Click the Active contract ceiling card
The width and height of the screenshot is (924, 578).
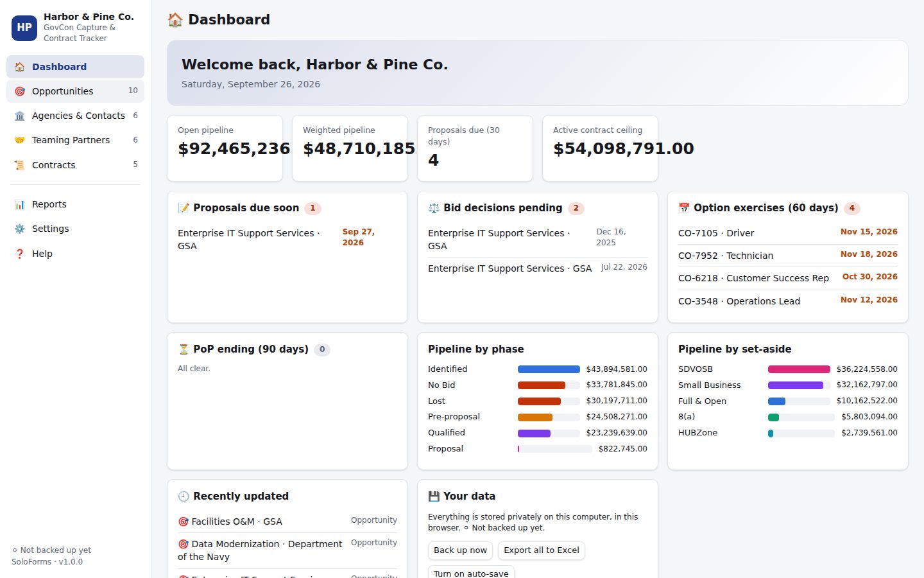pyautogui.click(x=600, y=148)
